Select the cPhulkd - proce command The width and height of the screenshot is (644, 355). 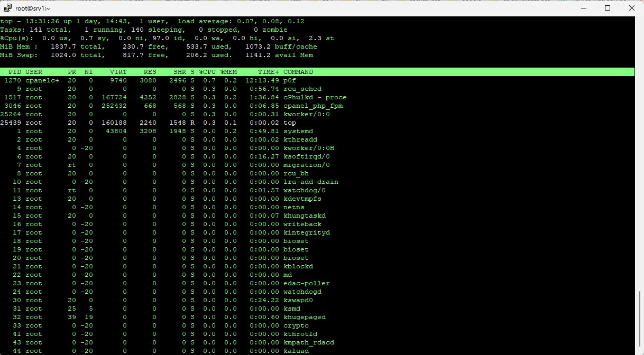[315, 97]
